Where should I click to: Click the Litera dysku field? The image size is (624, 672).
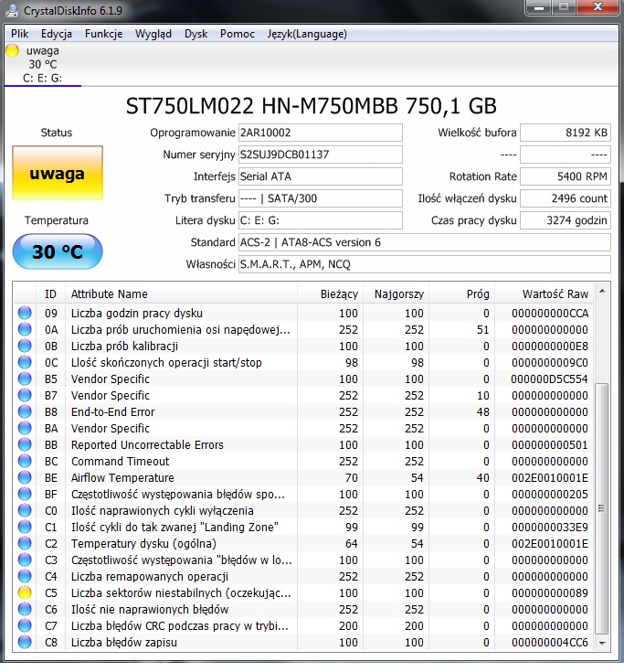pyautogui.click(x=321, y=220)
